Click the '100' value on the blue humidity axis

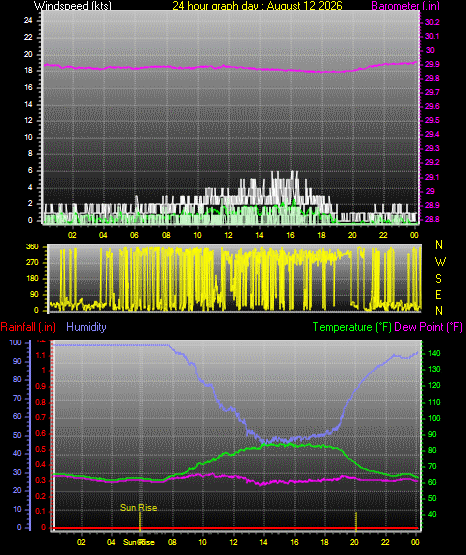pos(16,343)
